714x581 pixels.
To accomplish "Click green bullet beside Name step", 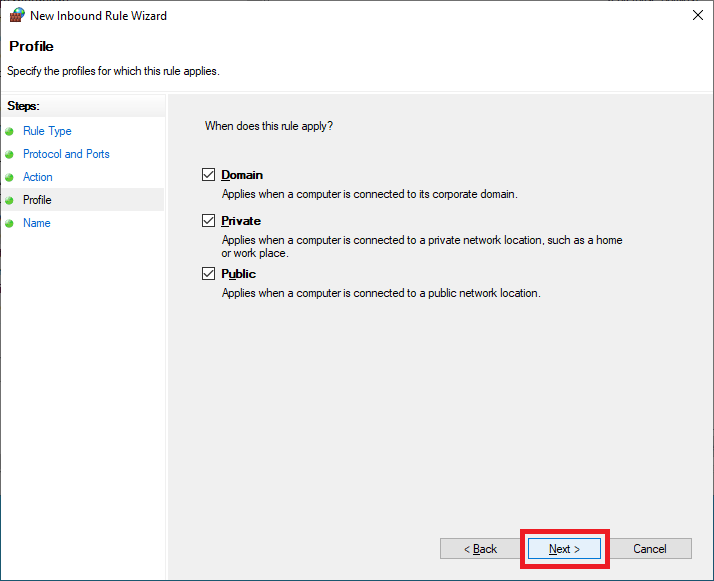I will point(10,223).
